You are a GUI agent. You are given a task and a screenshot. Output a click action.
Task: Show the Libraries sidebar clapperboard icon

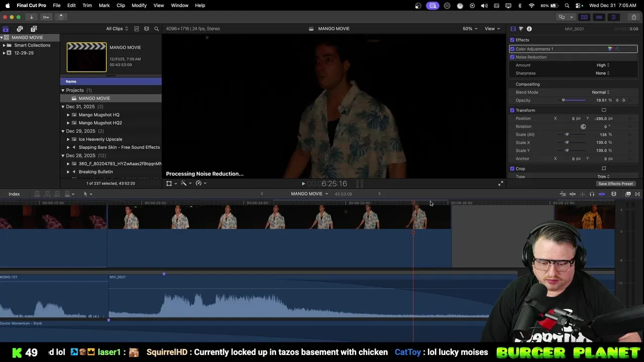pos(6,29)
